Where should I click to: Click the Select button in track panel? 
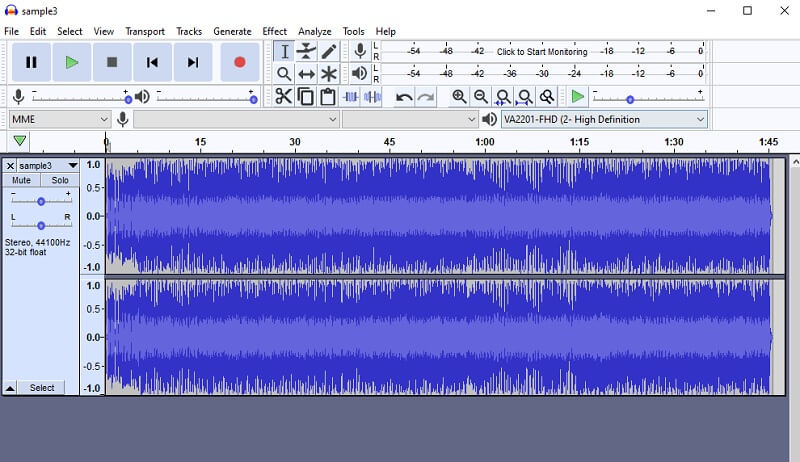42,388
